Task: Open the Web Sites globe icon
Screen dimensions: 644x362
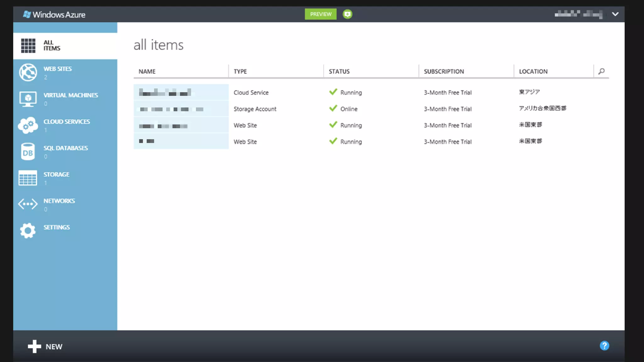Action: click(x=28, y=72)
